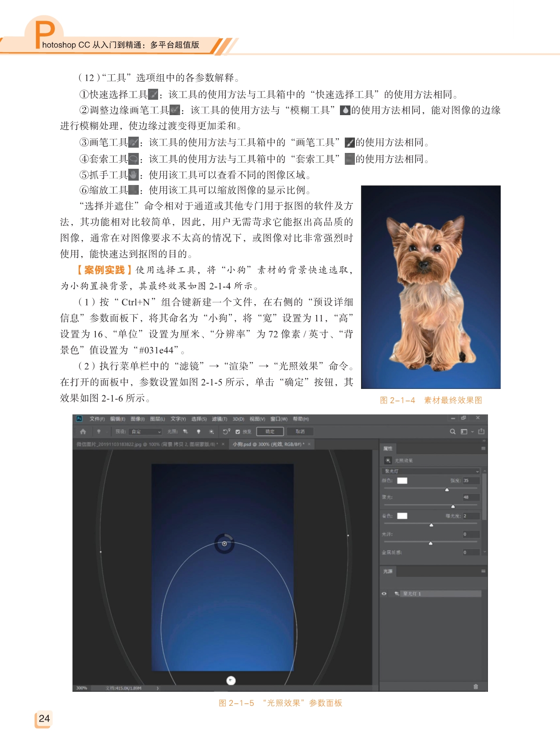Add a new spotlight from the 光照 icons

tap(185, 432)
